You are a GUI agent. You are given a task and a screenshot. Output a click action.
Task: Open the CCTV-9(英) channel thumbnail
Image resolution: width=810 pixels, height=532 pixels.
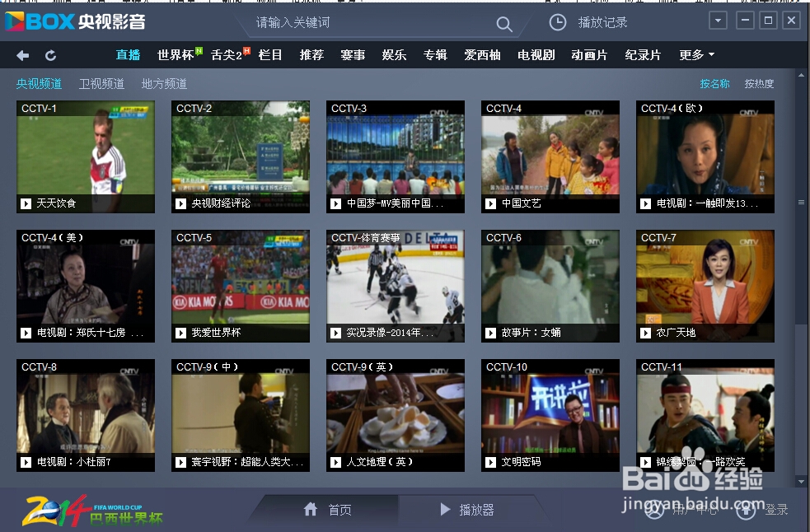[396, 415]
